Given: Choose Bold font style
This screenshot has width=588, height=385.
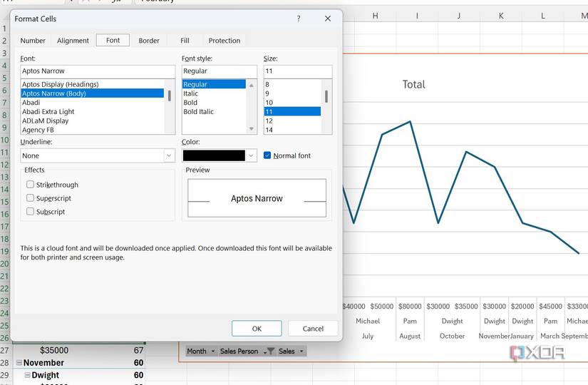Looking at the screenshot, I should pos(214,103).
